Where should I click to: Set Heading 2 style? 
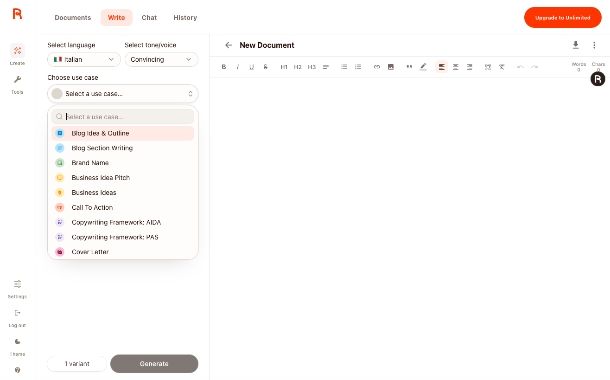(298, 67)
